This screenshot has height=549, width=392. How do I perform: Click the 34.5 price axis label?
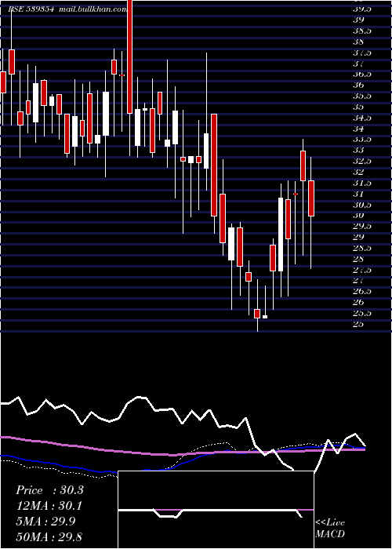point(361,118)
